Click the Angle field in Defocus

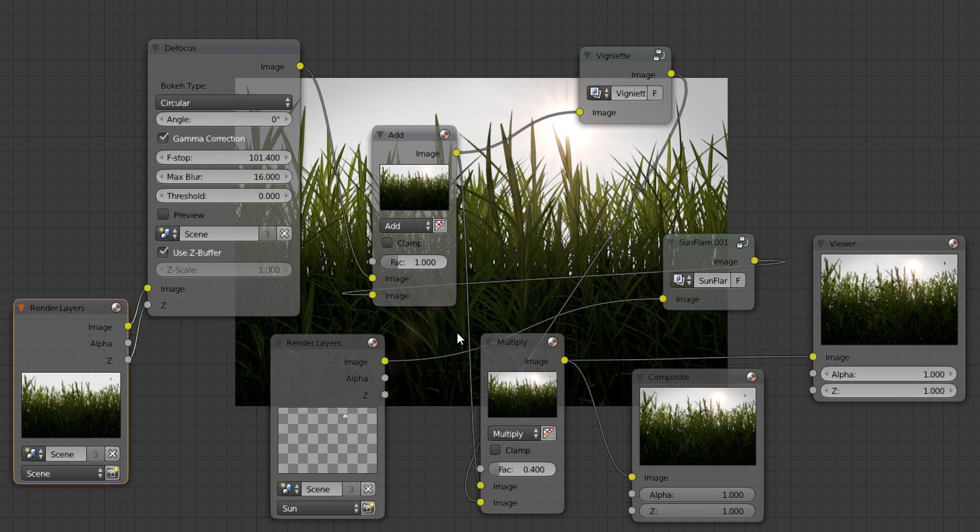point(224,119)
